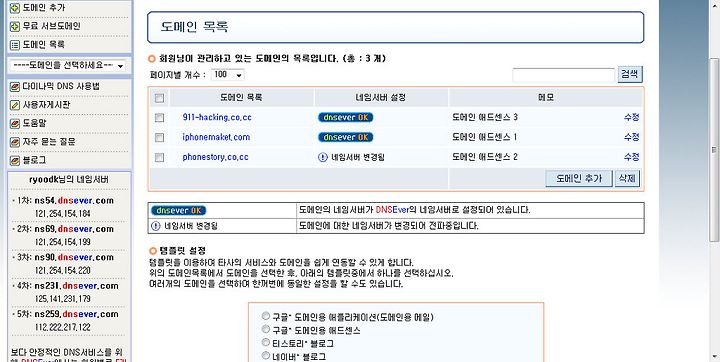Click the dnsever OK badge in the legend table
Image resolution: width=720 pixels, height=362 pixels.
(179, 210)
